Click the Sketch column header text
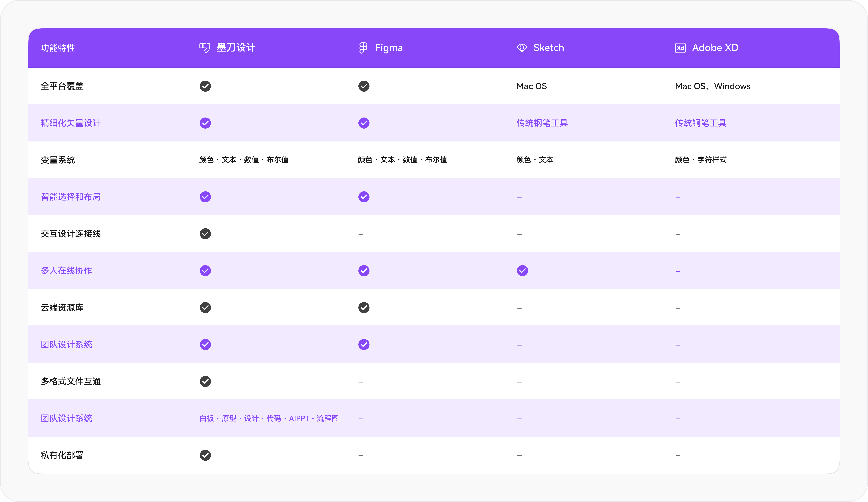The width and height of the screenshot is (868, 502). [548, 48]
